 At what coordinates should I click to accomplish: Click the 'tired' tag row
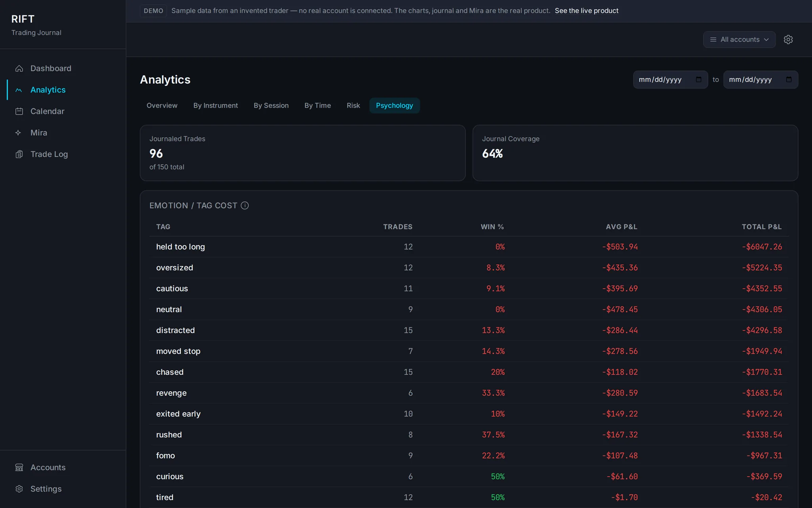click(x=469, y=498)
